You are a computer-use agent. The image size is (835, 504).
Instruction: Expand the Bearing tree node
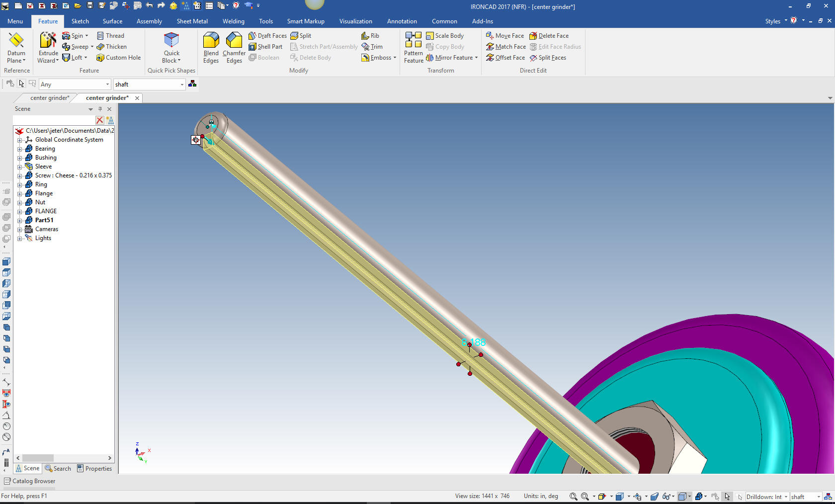(20, 149)
